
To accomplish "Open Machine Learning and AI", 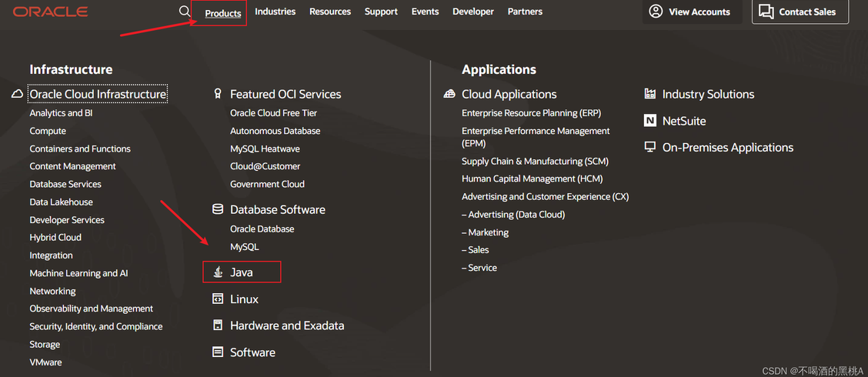I will (x=79, y=273).
